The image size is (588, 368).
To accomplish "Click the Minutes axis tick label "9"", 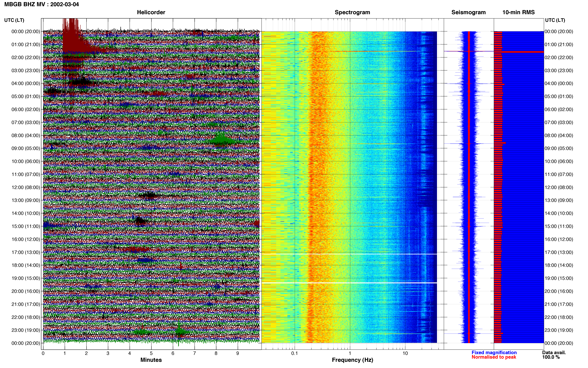I will tap(238, 353).
